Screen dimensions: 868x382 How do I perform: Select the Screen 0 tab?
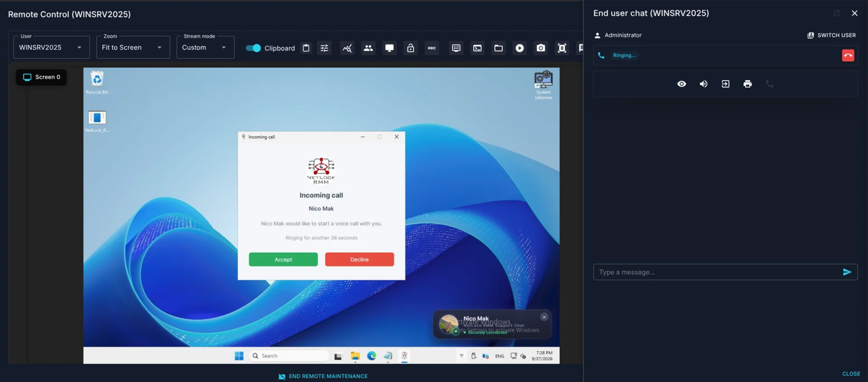pos(42,77)
